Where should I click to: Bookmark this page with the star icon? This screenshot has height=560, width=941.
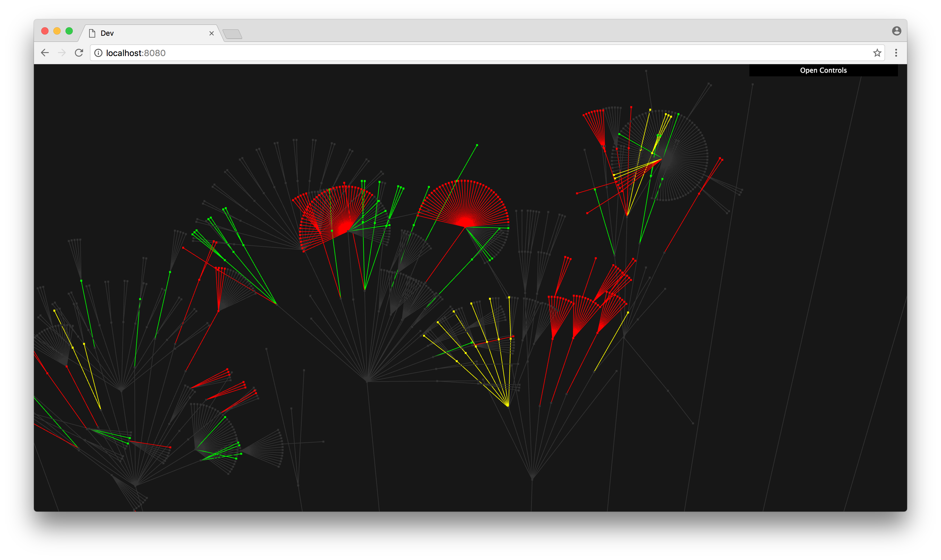(877, 53)
